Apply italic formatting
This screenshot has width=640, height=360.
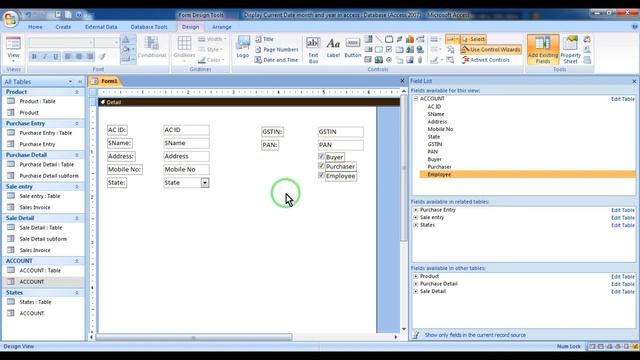pos(44,56)
